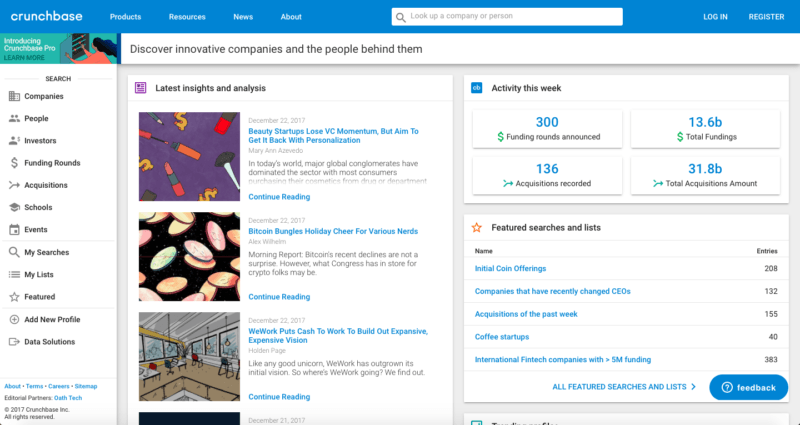The height and width of the screenshot is (425, 800).
Task: Open the Initial Coin Offerings list
Action: pos(510,268)
